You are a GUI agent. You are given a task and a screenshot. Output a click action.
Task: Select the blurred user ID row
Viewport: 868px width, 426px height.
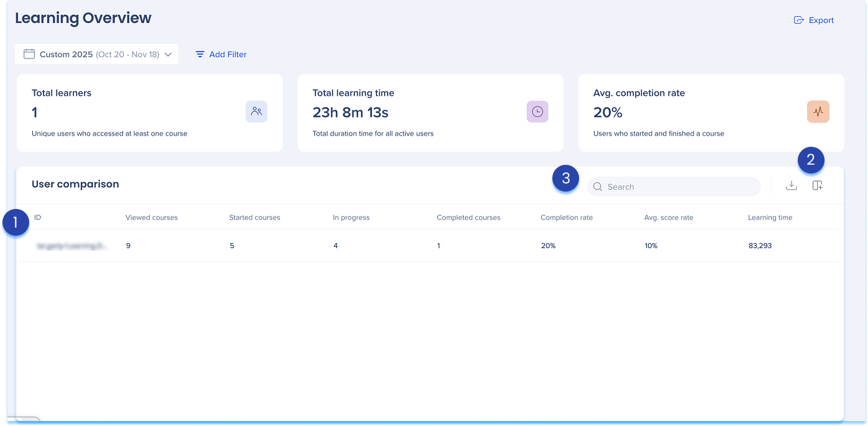point(71,246)
